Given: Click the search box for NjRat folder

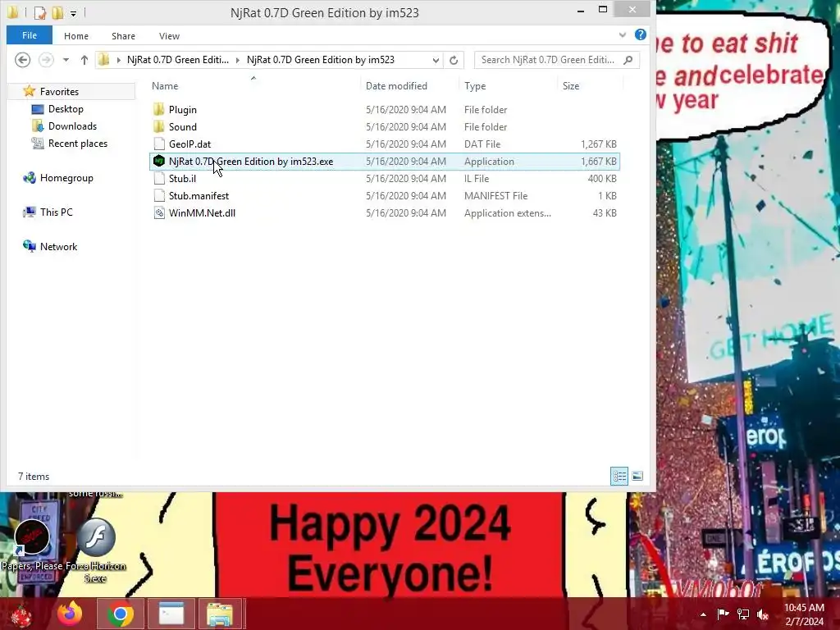Looking at the screenshot, I should (547, 60).
